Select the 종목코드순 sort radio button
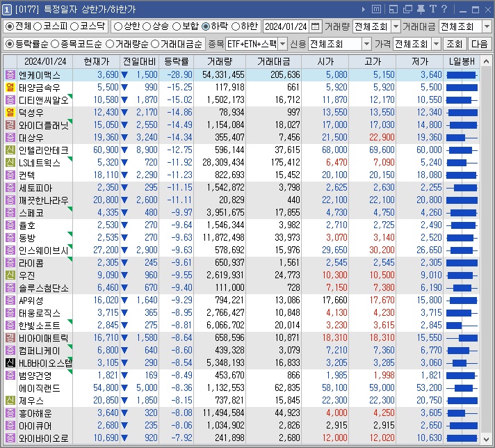Screen dimensions: 495x448 point(55,44)
